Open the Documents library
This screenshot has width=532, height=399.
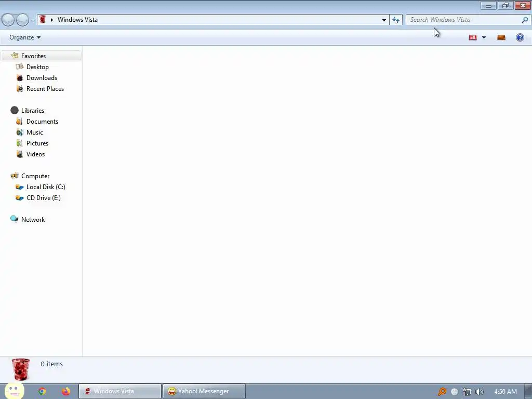point(42,122)
